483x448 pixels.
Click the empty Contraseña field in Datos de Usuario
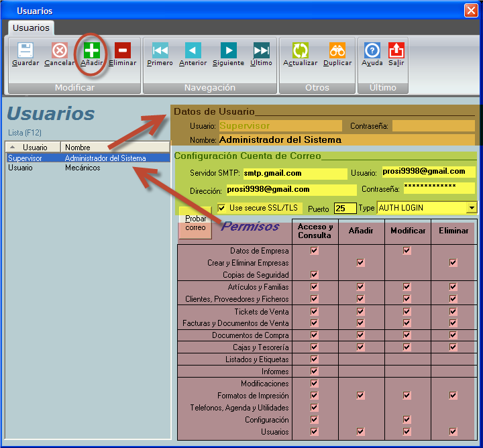pos(433,125)
